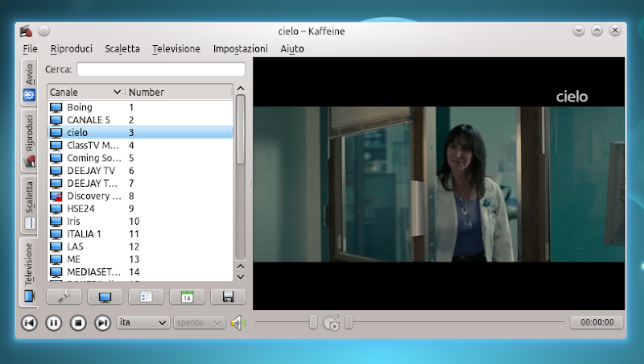Viewport: 644px width, 364px height.
Task: Click the channel list scroll up arrow
Action: 241,89
